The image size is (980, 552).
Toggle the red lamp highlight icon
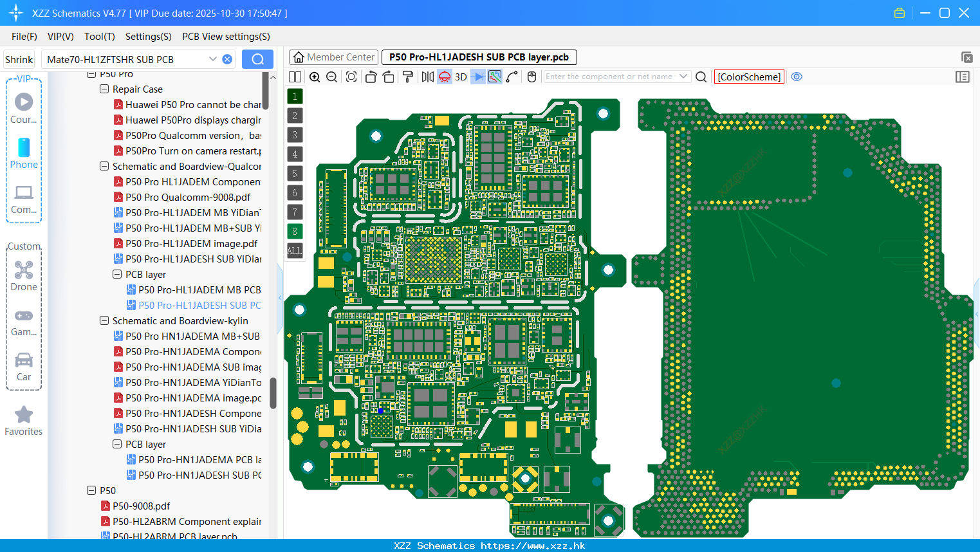click(x=445, y=77)
